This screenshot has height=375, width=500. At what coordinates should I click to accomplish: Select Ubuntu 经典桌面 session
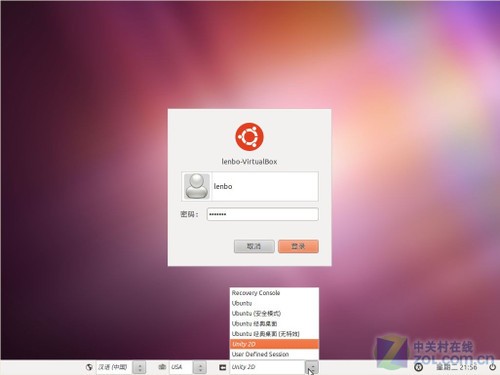(x=274, y=324)
